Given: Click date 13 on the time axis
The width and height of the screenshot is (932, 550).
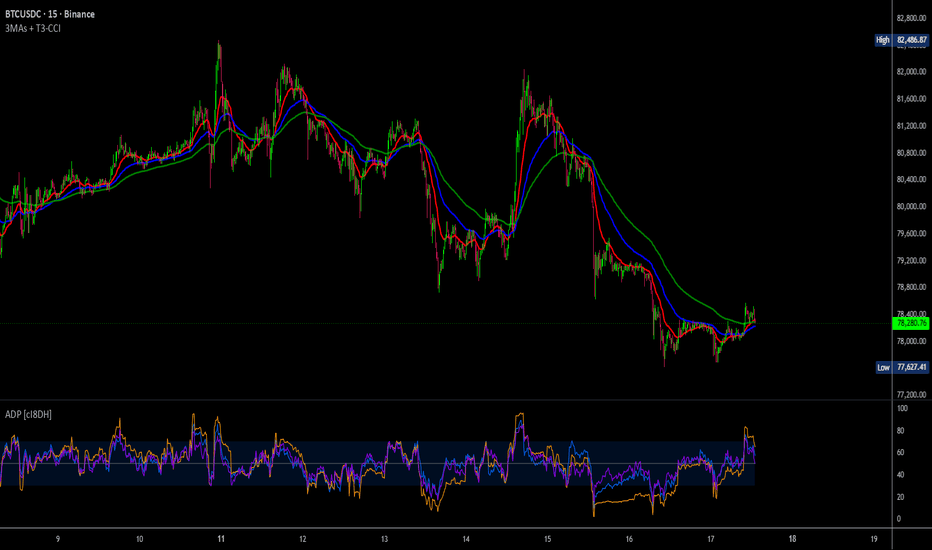Looking at the screenshot, I should tap(384, 539).
